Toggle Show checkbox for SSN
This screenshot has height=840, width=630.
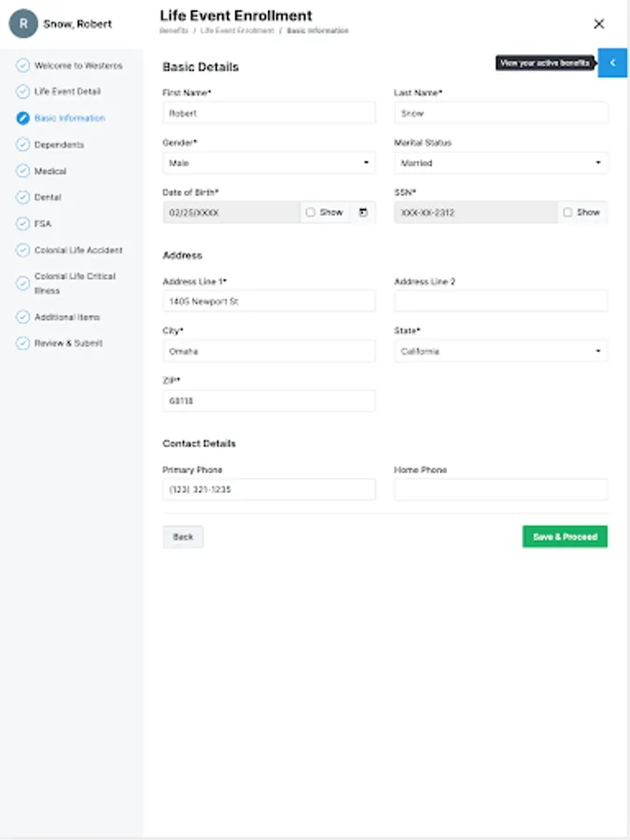567,213
